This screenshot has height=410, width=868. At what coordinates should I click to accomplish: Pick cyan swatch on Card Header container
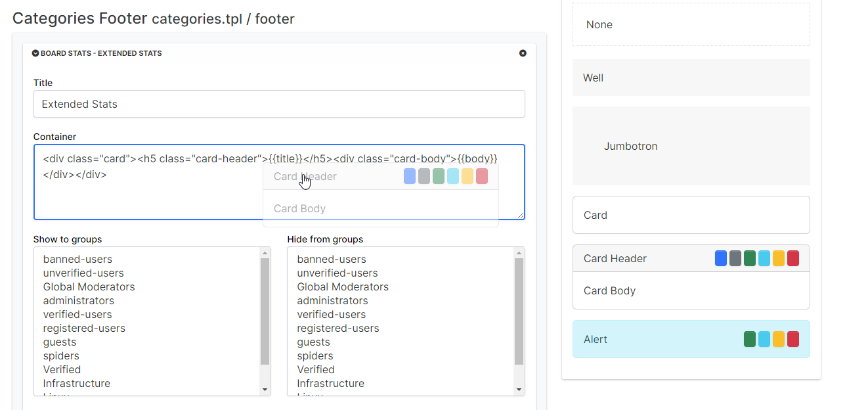[x=764, y=258]
